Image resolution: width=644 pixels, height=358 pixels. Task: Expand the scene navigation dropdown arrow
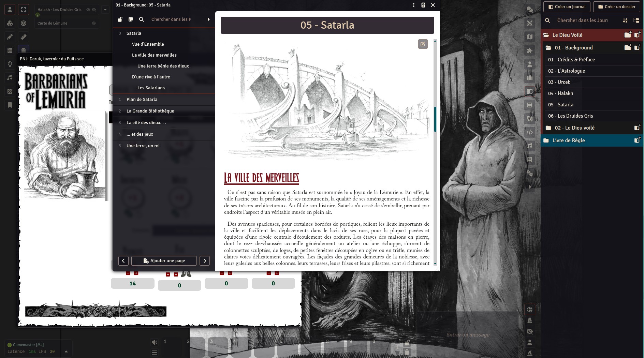coord(105,10)
